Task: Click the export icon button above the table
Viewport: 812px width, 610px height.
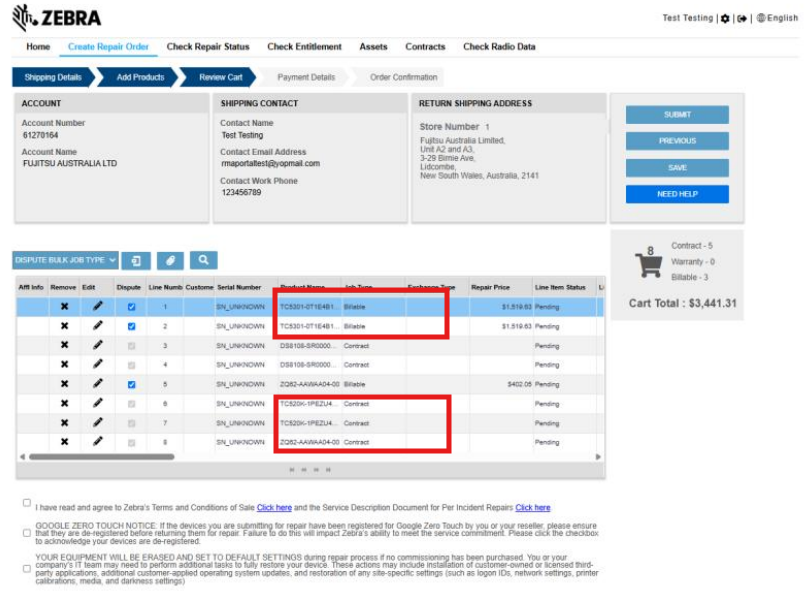Action: coord(136,260)
